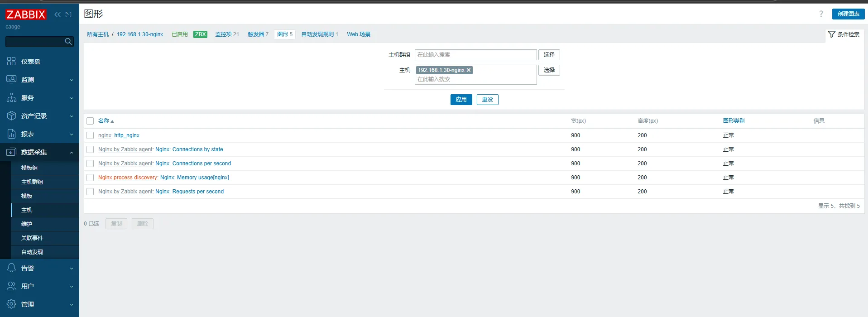Open the help question mark icon

pyautogui.click(x=821, y=14)
